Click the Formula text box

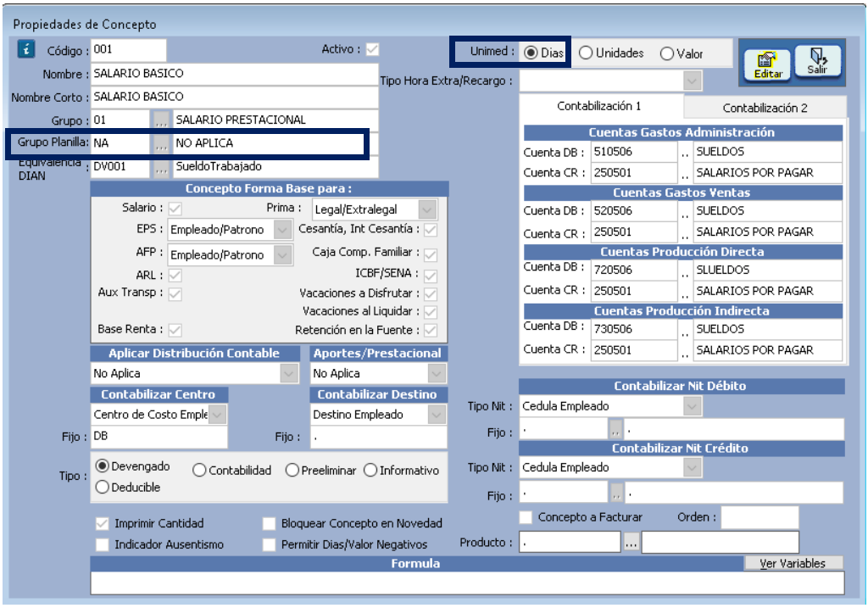pos(467,583)
